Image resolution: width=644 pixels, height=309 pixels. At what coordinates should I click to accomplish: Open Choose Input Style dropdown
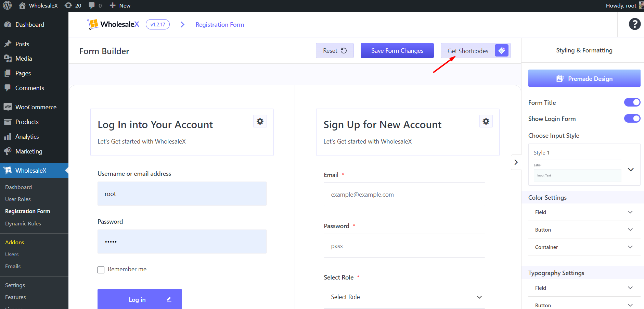584,165
